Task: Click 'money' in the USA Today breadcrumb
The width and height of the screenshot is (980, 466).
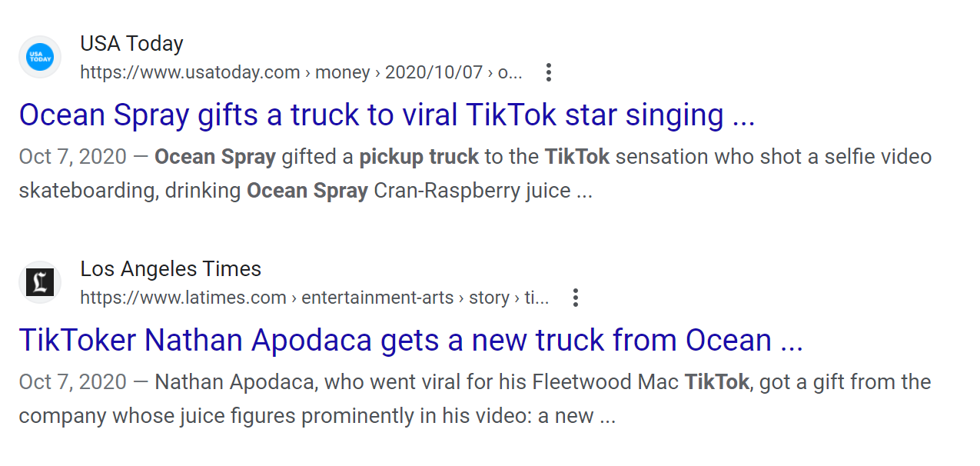Action: click(343, 73)
